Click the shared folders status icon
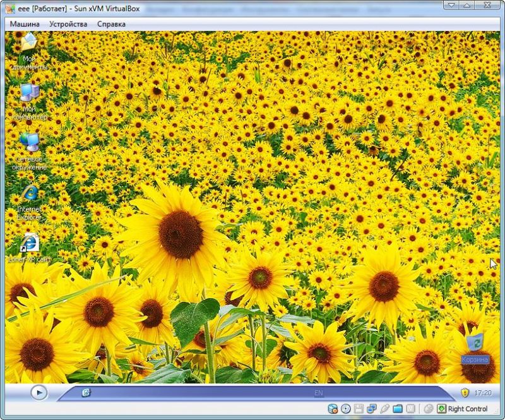 pos(397,409)
